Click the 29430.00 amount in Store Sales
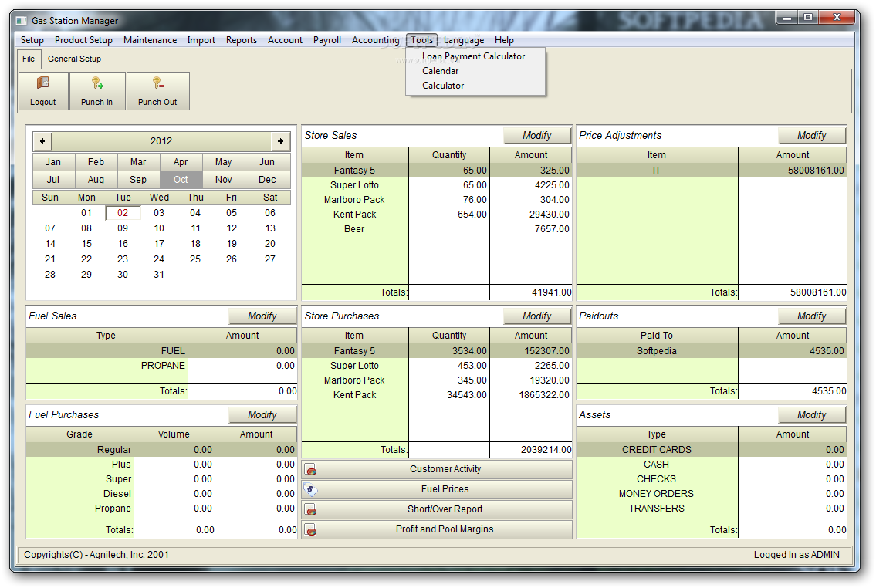 pos(550,215)
